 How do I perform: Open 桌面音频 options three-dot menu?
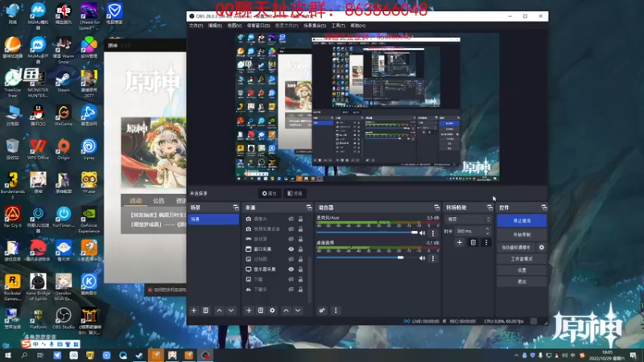(x=433, y=258)
